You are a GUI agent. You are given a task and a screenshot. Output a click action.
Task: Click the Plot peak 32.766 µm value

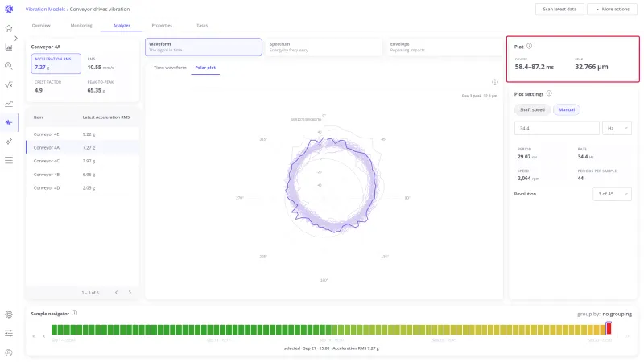[592, 67]
